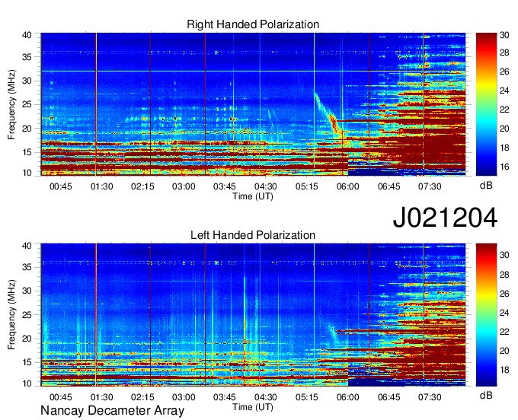Click the '03:45' tick on the lower time axis

pos(225,397)
